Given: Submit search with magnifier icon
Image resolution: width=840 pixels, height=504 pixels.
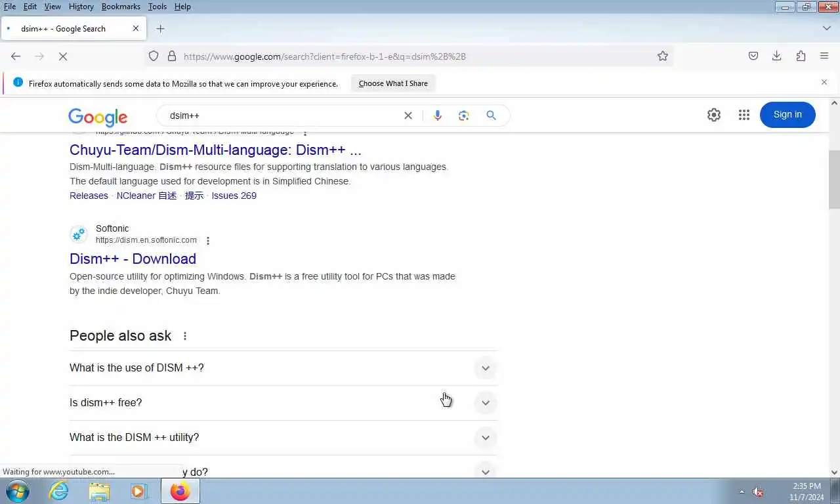Looking at the screenshot, I should [491, 115].
